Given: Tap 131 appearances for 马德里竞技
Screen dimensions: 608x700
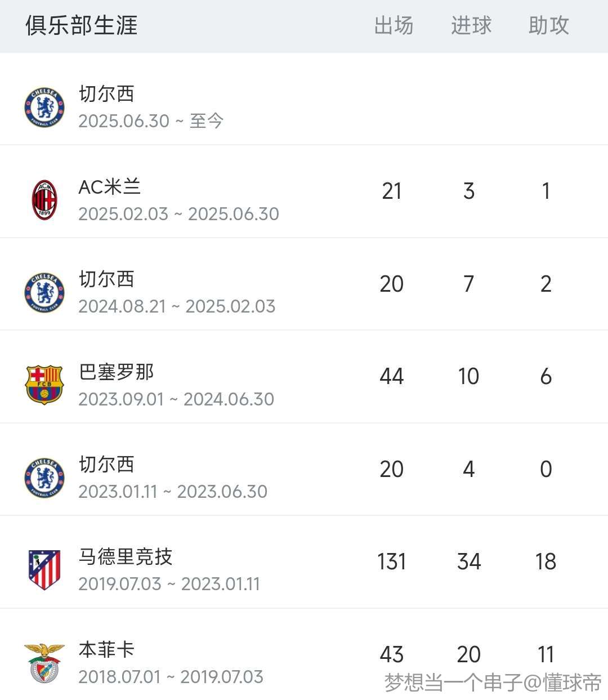Looking at the screenshot, I should click(x=391, y=561).
